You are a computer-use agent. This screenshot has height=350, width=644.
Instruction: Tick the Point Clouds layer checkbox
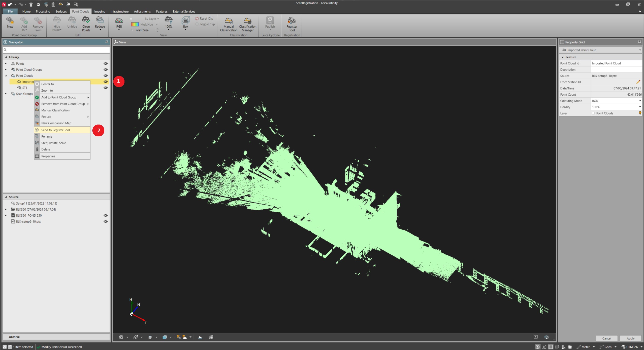click(x=593, y=113)
